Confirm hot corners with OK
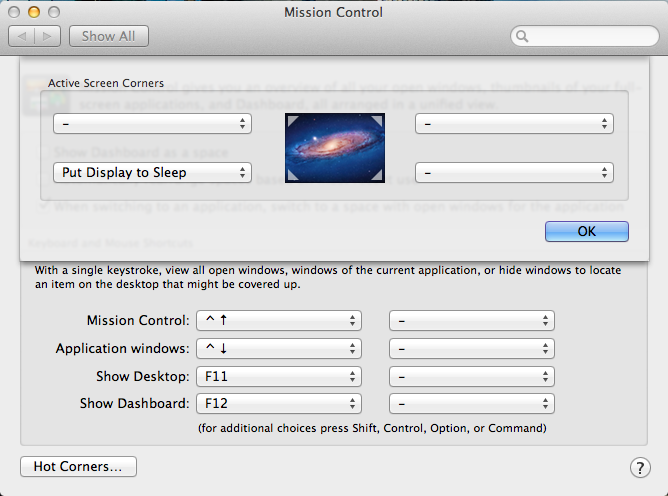Image resolution: width=668 pixels, height=496 pixels. coord(587,231)
